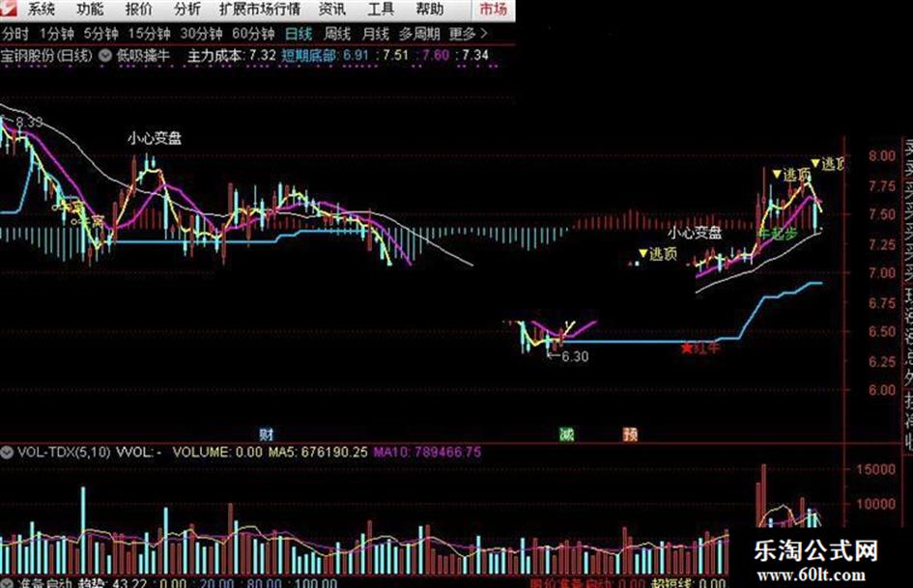
Task: Click the left 小心变盘 warning label
Action: point(155,138)
